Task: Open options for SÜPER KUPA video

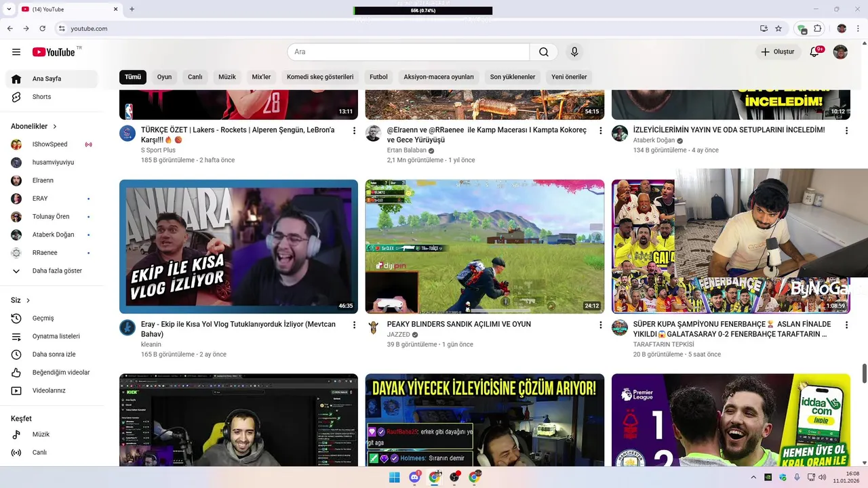Action: pos(846,325)
